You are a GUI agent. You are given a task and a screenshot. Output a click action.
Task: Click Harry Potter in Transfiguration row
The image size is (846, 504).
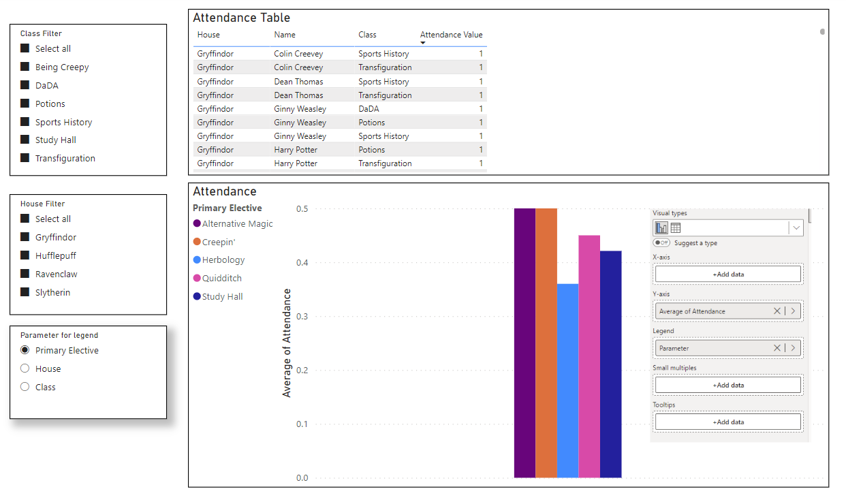point(296,163)
